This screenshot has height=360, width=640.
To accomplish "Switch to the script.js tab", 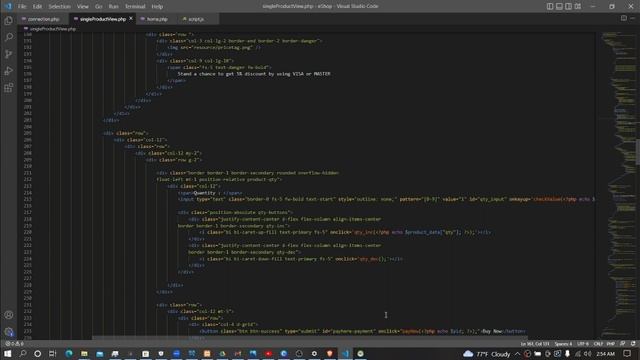I will 196,19.
